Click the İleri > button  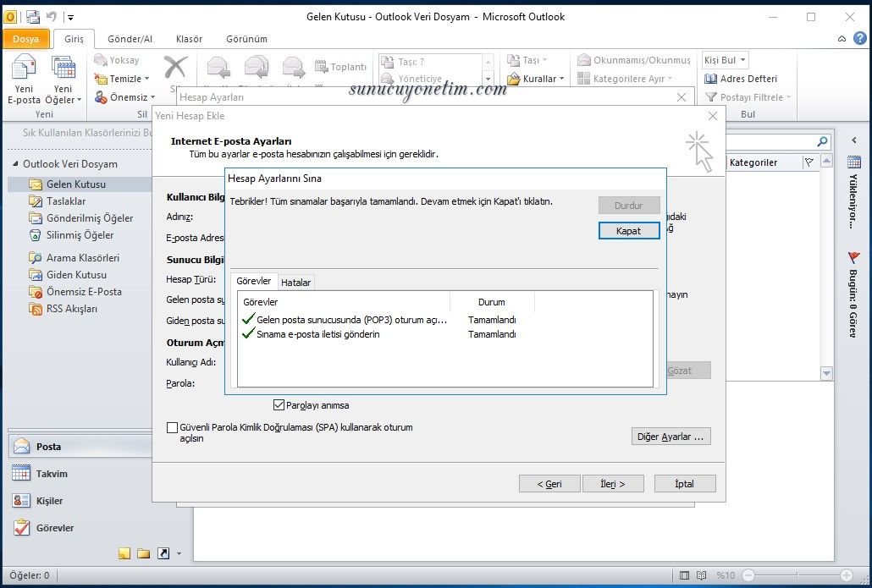click(613, 484)
